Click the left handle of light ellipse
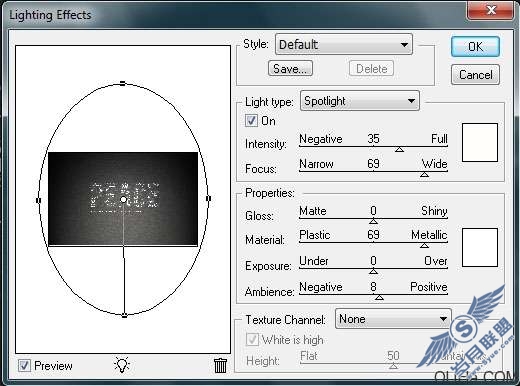Screen dimensions: 520x386 click(x=38, y=200)
